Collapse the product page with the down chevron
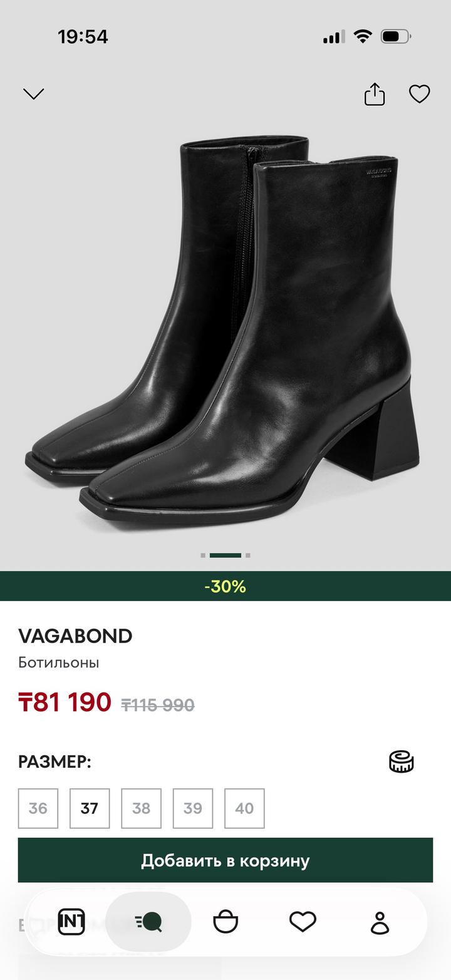The image size is (451, 980). coord(33,94)
